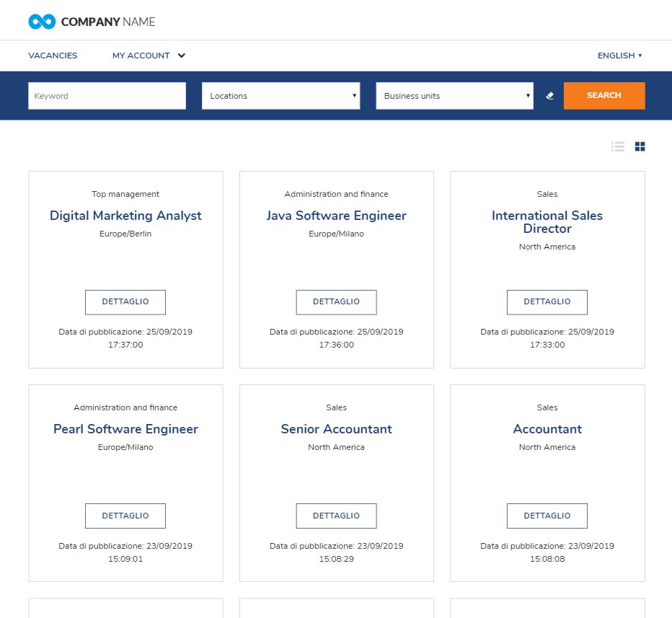Open the MY ACCOUNT menu

141,56
